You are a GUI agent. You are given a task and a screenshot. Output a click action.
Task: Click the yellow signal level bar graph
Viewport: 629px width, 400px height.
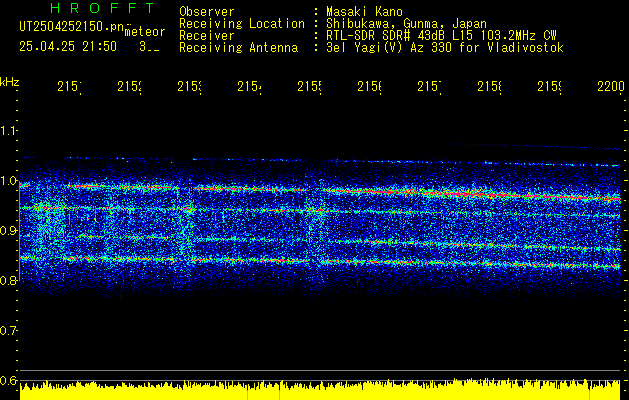[320, 390]
